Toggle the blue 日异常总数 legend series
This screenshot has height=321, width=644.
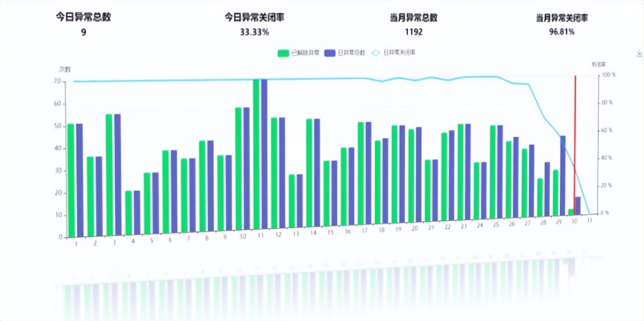tap(345, 52)
